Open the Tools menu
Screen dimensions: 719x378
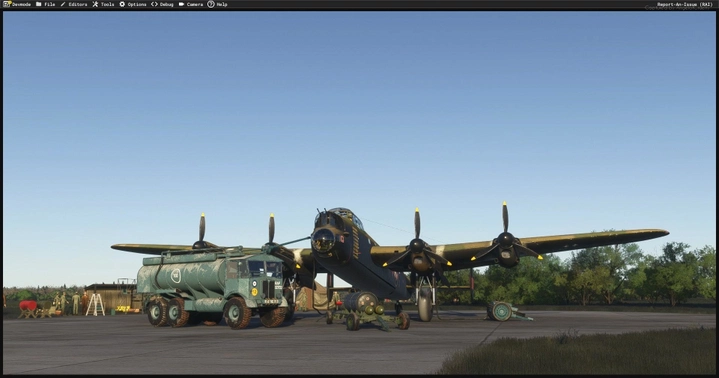[x=103, y=4]
